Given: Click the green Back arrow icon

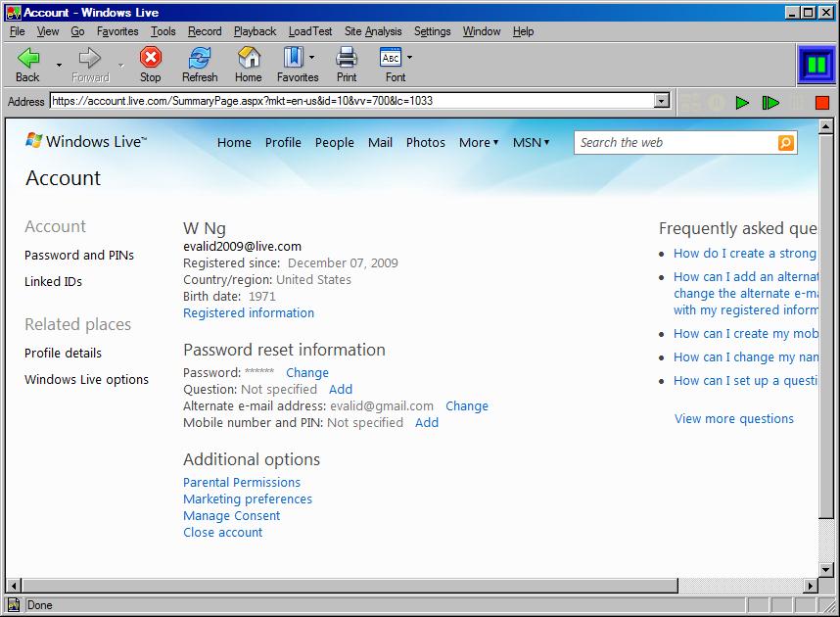Looking at the screenshot, I should coord(27,58).
